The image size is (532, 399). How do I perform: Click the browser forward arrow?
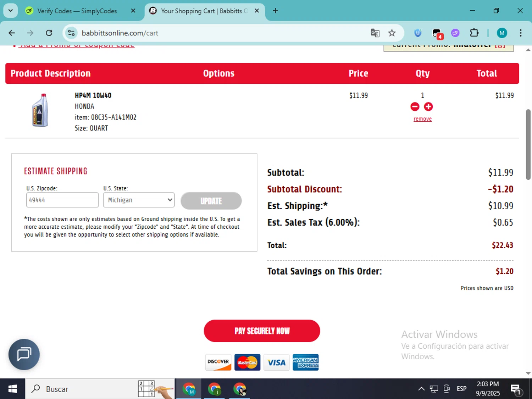[x=30, y=33]
